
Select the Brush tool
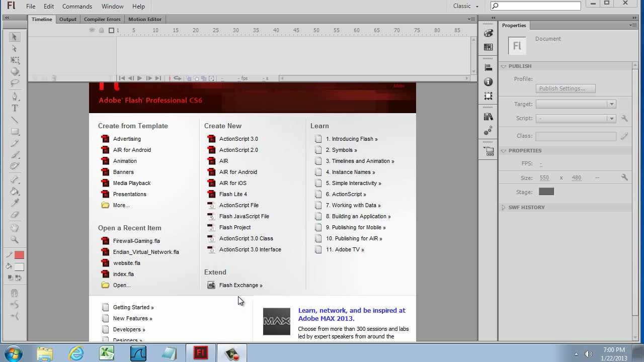pyautogui.click(x=15, y=155)
